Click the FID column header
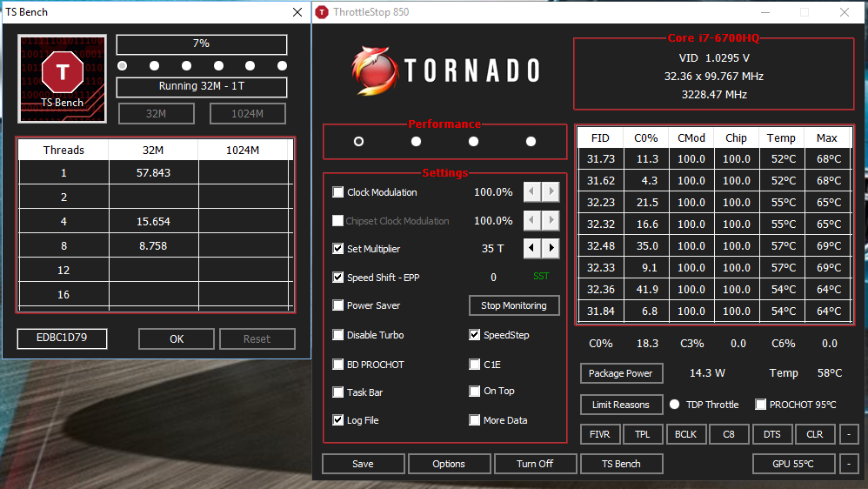 point(600,137)
